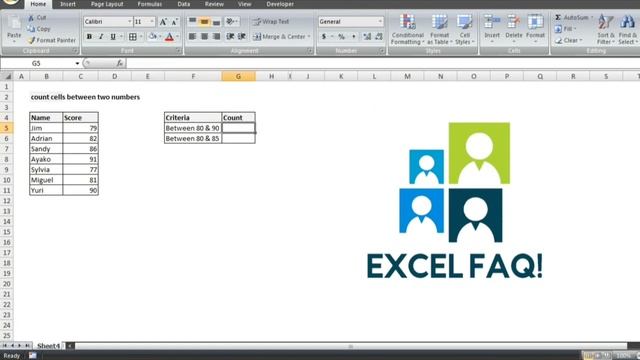Click the Select All corner button
The image size is (640, 360).
(x=7, y=76)
